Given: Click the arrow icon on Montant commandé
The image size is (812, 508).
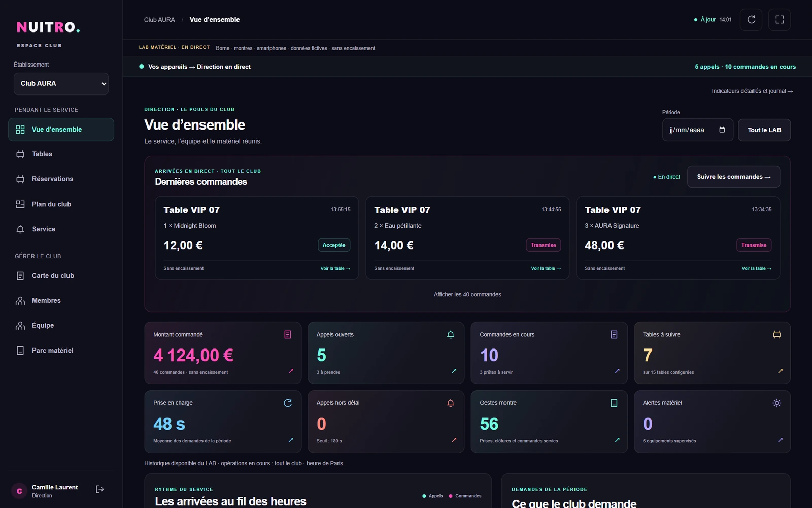Looking at the screenshot, I should click(291, 371).
